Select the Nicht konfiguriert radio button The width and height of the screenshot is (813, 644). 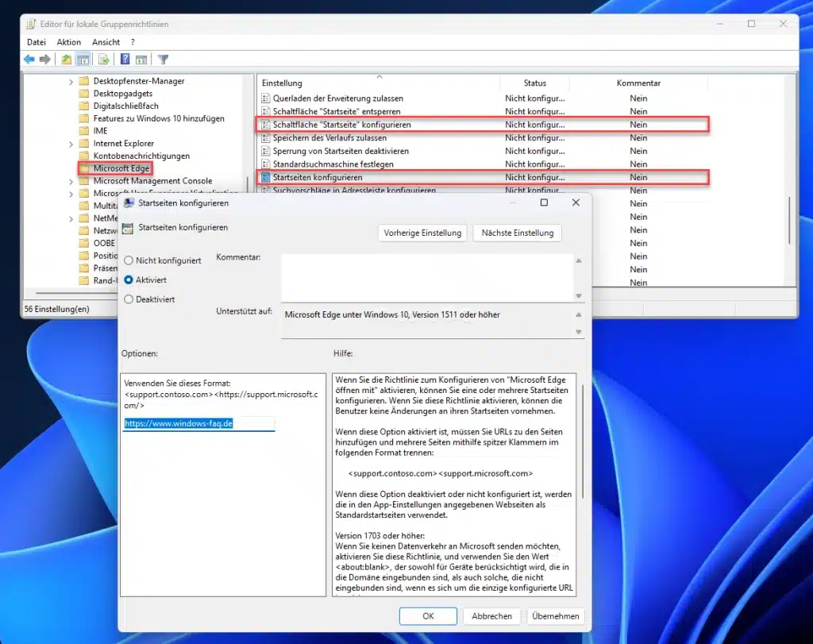point(129,260)
